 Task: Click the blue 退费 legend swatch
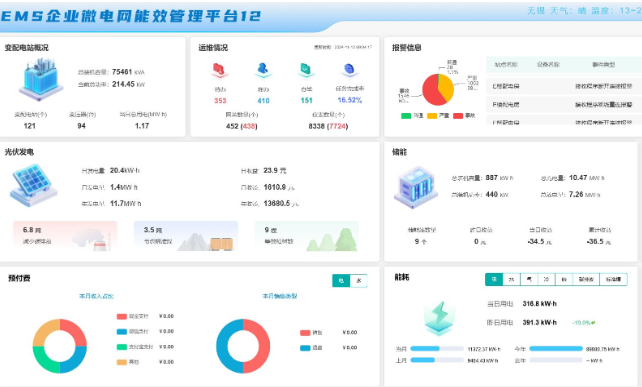[305, 348]
